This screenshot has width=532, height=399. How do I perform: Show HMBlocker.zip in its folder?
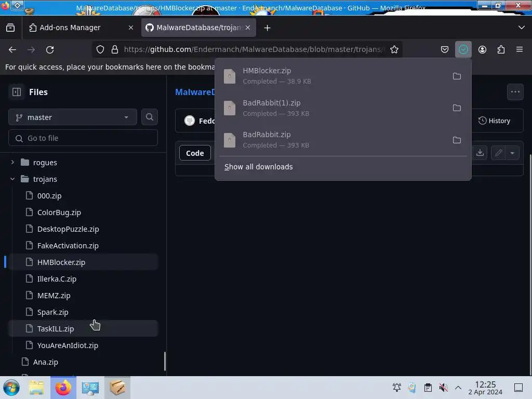(457, 76)
